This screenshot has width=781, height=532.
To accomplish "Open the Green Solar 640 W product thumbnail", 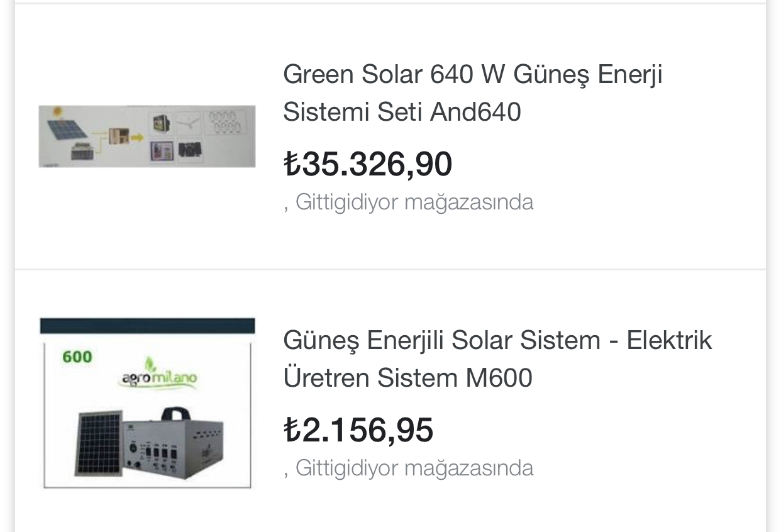I will tap(147, 136).
